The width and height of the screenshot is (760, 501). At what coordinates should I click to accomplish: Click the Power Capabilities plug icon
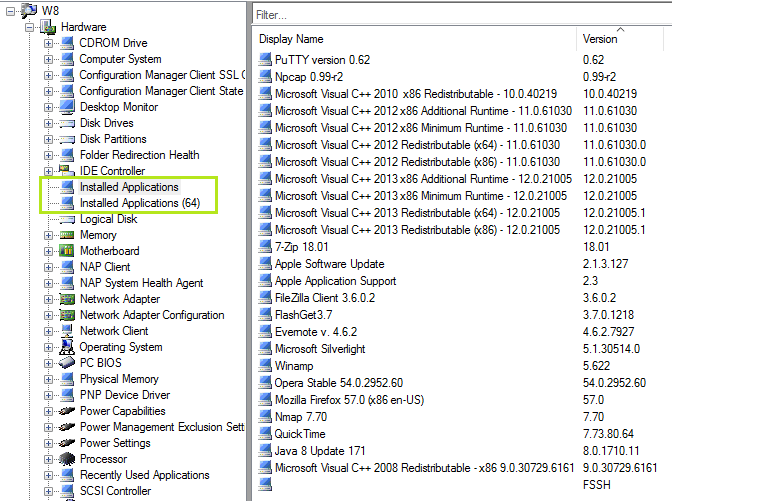tap(67, 411)
